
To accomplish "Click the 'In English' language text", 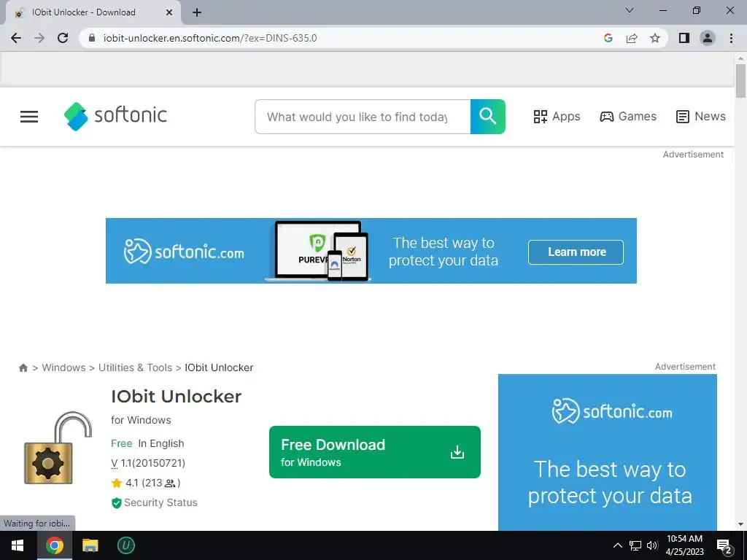I will (x=161, y=443).
